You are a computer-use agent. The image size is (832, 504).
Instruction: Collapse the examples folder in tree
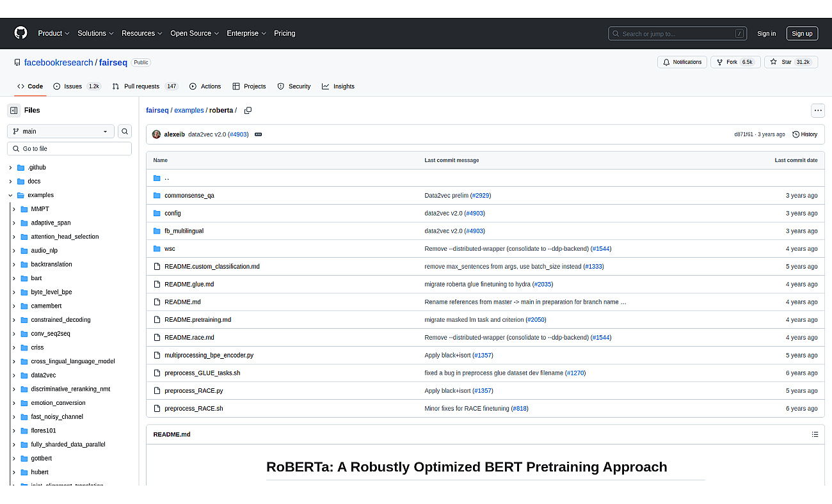pos(10,195)
